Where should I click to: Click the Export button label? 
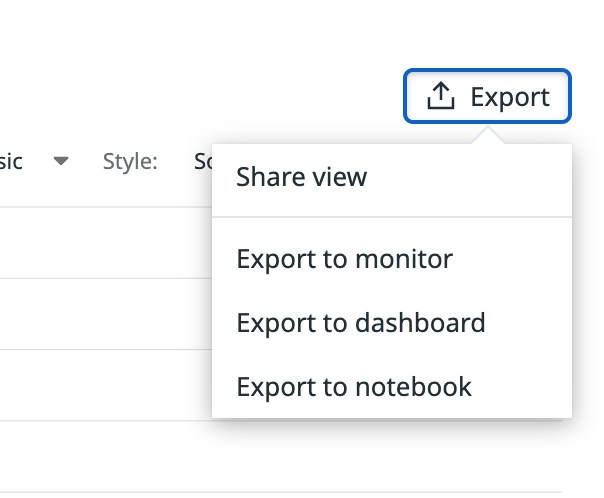point(510,97)
